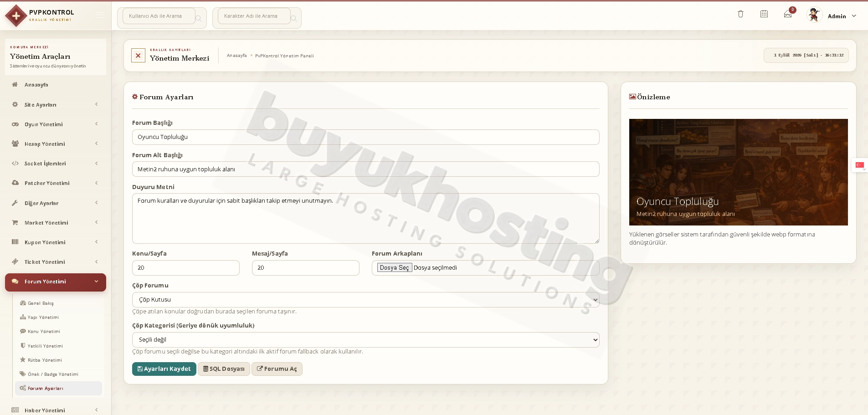Image resolution: width=868 pixels, height=415 pixels.
Task: Expand the Hesap Yönetimi submenu chevron
Action: coord(97,143)
